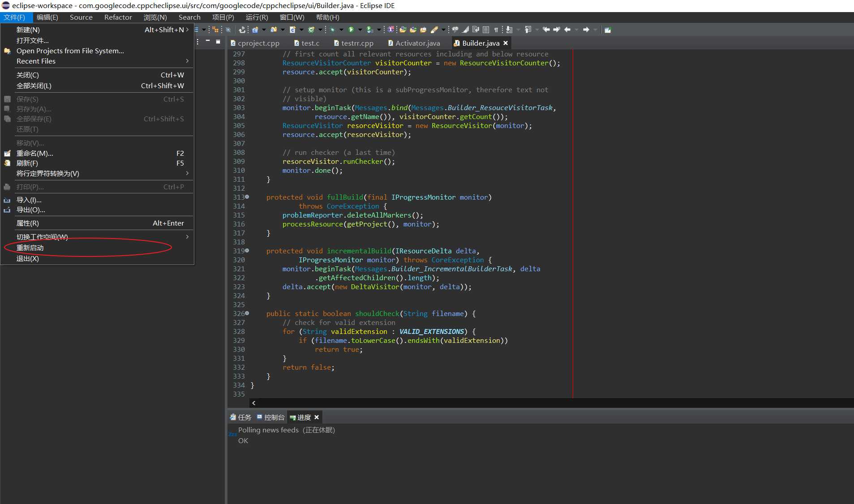Click the Build All toolbar icon

pos(242,30)
